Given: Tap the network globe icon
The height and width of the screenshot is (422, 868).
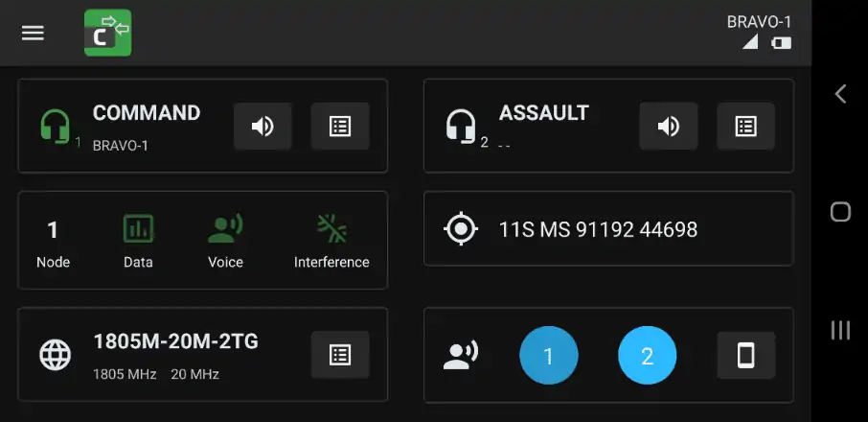Looking at the screenshot, I should 56,355.
